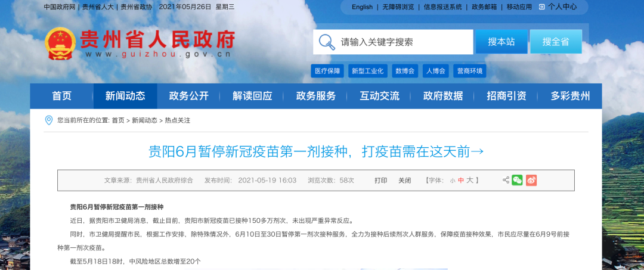
Task: Click the 人博会 hot keyword tag
Action: tap(436, 71)
